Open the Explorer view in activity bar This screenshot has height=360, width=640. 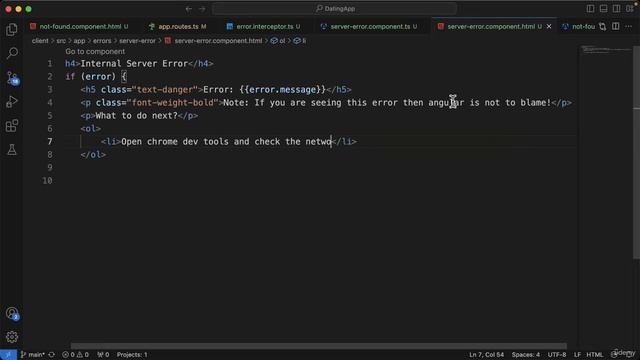(x=12, y=29)
